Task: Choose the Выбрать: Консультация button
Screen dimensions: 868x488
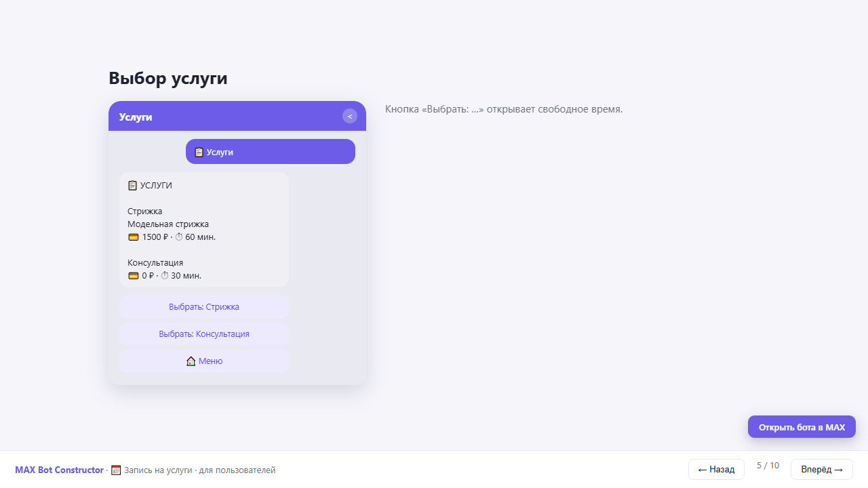Action: pyautogui.click(x=204, y=334)
